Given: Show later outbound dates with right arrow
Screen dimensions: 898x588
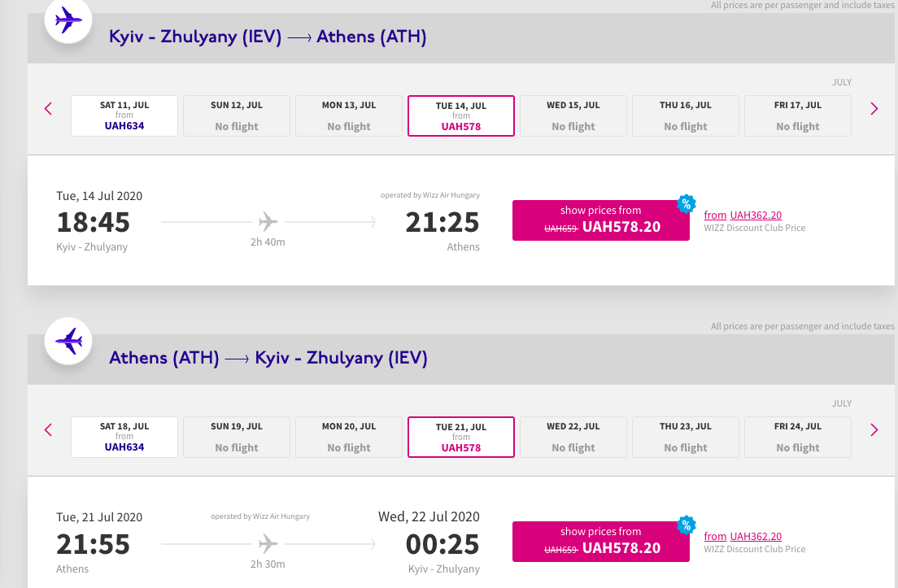Looking at the screenshot, I should click(874, 108).
